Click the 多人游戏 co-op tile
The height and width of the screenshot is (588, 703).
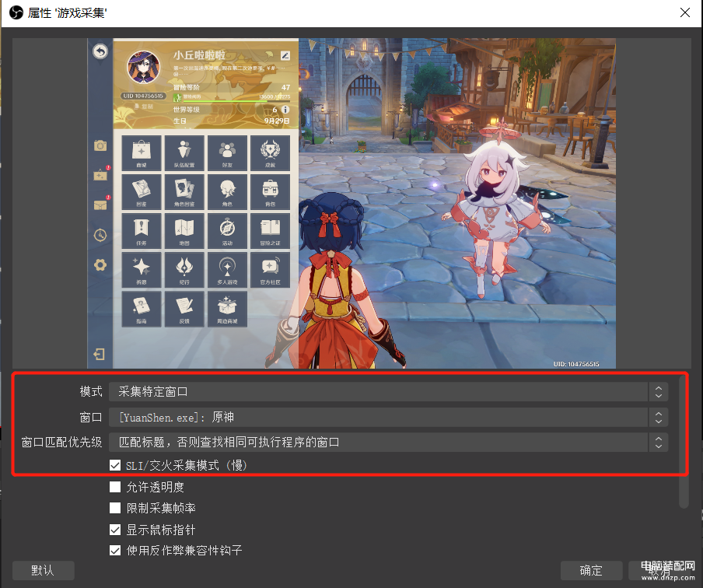[227, 270]
